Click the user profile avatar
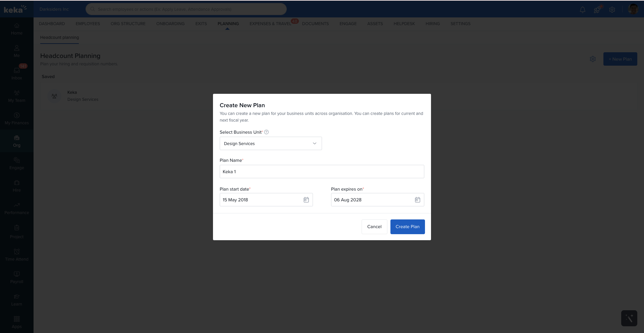 pos(633,9)
